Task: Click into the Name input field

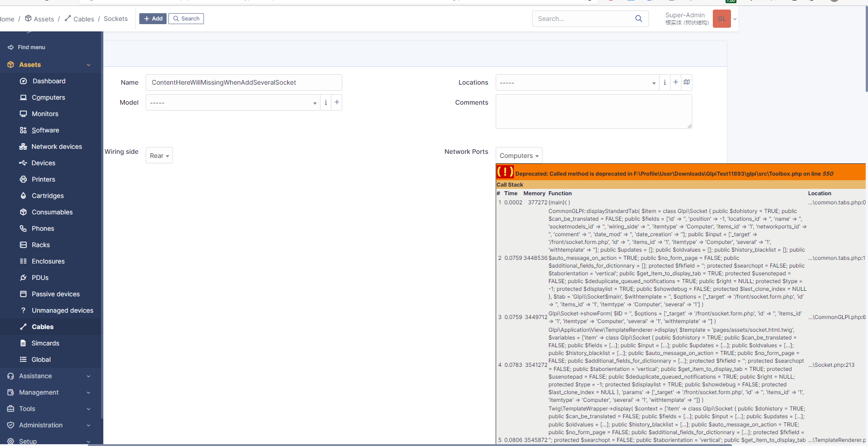Action: pyautogui.click(x=244, y=82)
